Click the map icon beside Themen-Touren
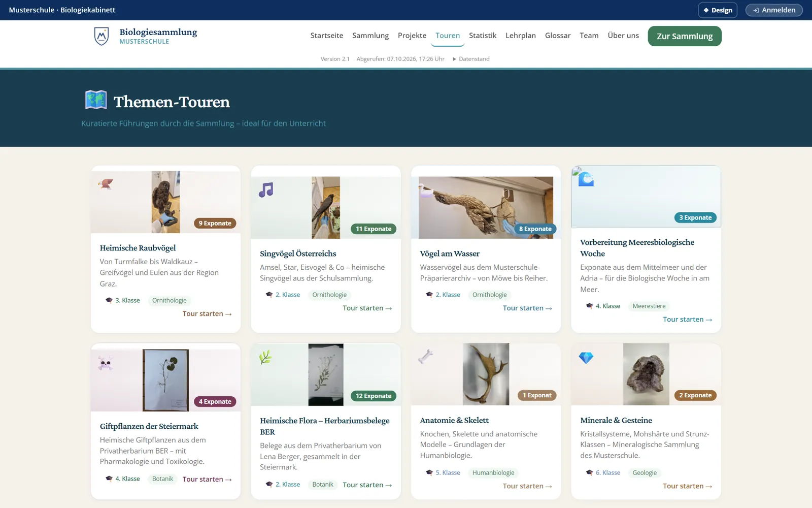812x508 pixels. click(x=96, y=100)
